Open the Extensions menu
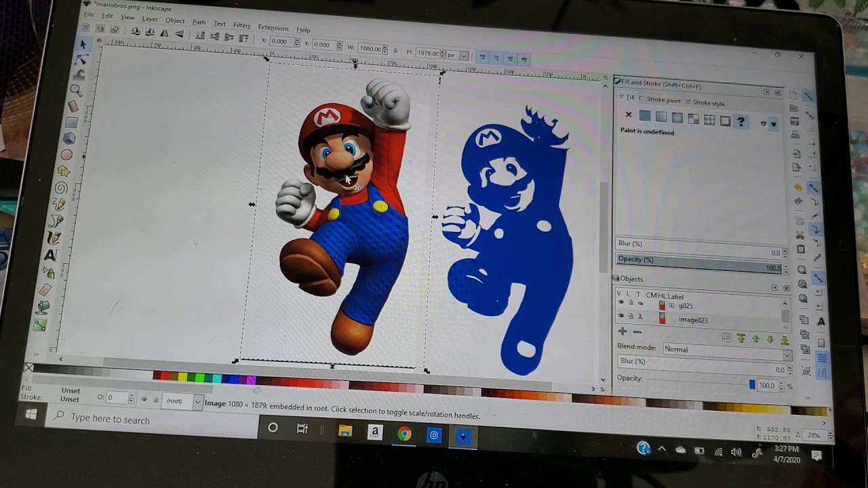The image size is (868, 488). (273, 28)
